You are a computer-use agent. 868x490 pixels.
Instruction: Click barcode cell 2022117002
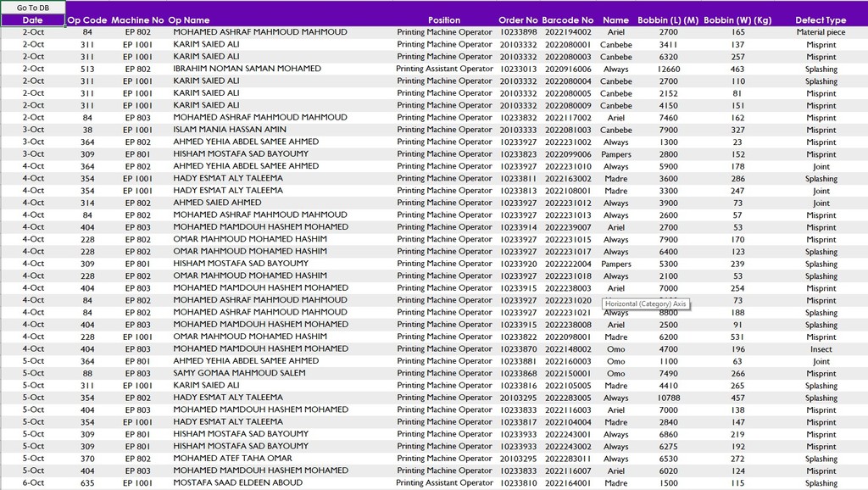(x=568, y=117)
